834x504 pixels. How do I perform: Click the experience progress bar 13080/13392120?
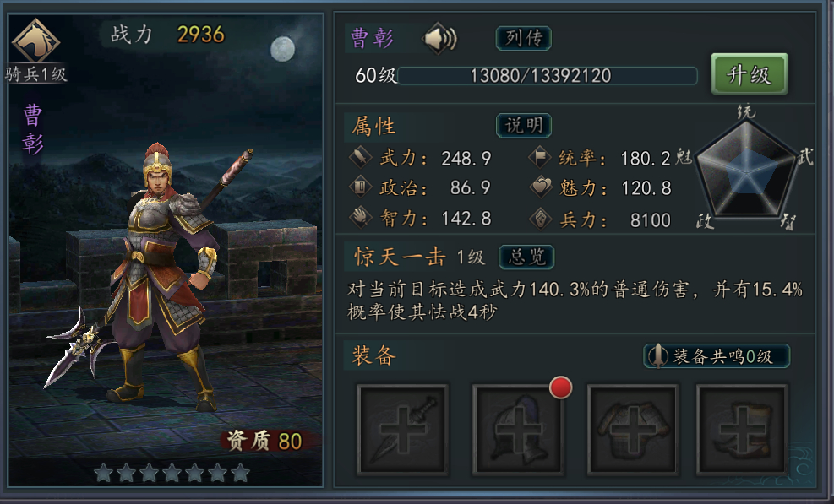click(548, 75)
